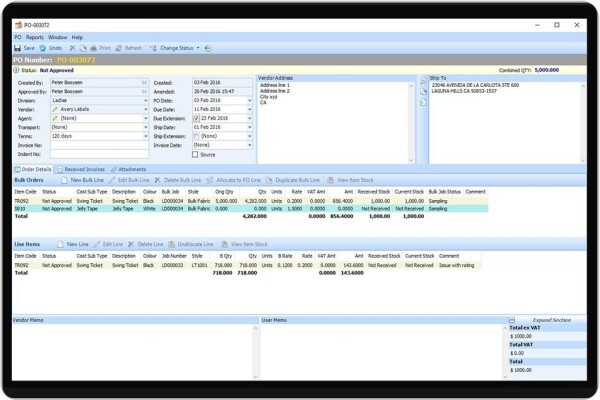Open the Window menu
The height and width of the screenshot is (400, 600).
point(58,38)
